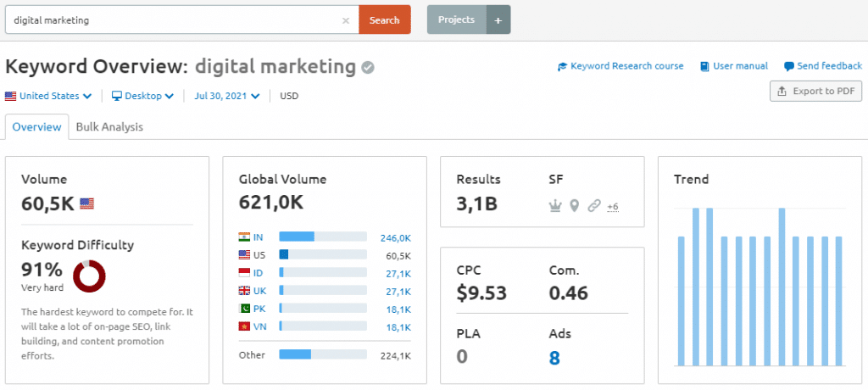This screenshot has width=868, height=390.
Task: Clear the search field with the X icon
Action: (x=346, y=20)
